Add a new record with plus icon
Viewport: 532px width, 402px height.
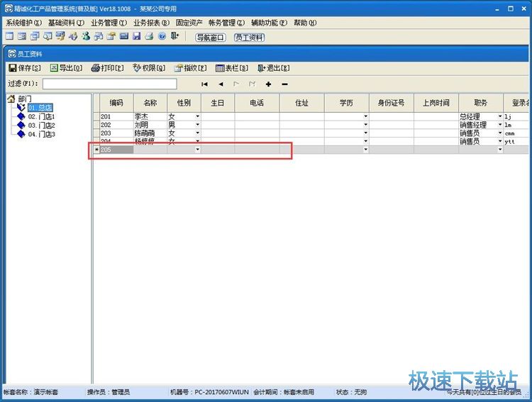268,84
